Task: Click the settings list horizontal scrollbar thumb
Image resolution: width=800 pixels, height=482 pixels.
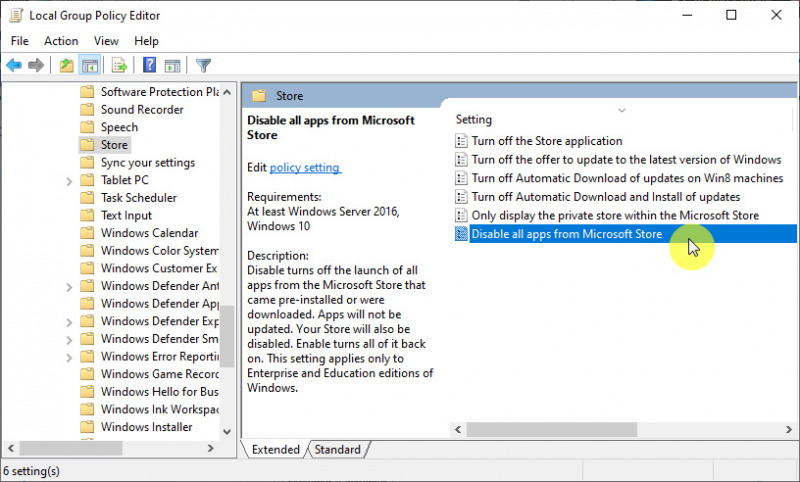Action: [x=552, y=429]
